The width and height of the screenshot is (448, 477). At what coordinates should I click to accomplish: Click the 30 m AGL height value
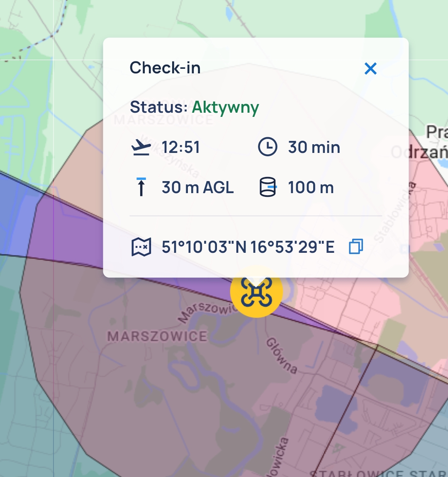(x=197, y=187)
